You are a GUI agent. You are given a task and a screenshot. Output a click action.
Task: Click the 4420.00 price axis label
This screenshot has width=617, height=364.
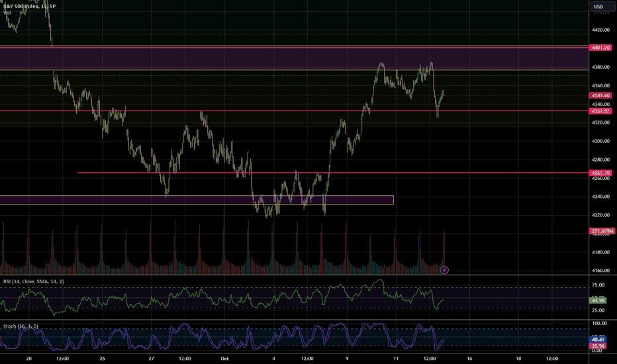point(600,30)
